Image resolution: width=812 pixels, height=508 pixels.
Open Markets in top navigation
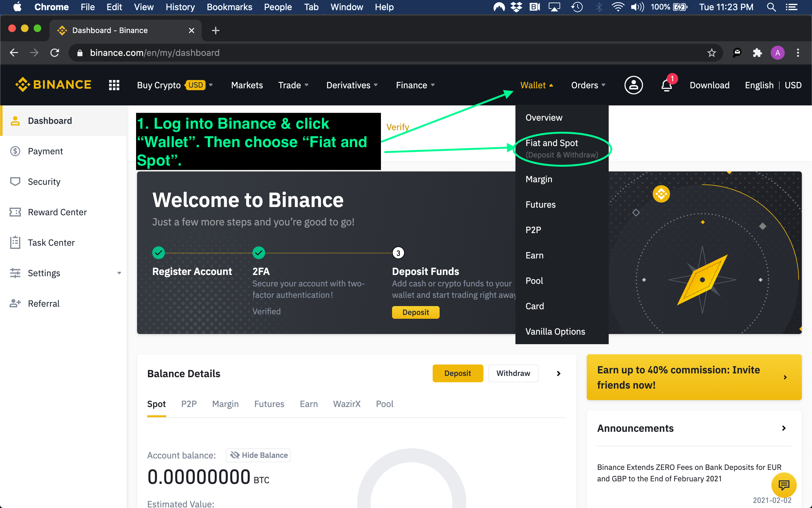pyautogui.click(x=247, y=85)
